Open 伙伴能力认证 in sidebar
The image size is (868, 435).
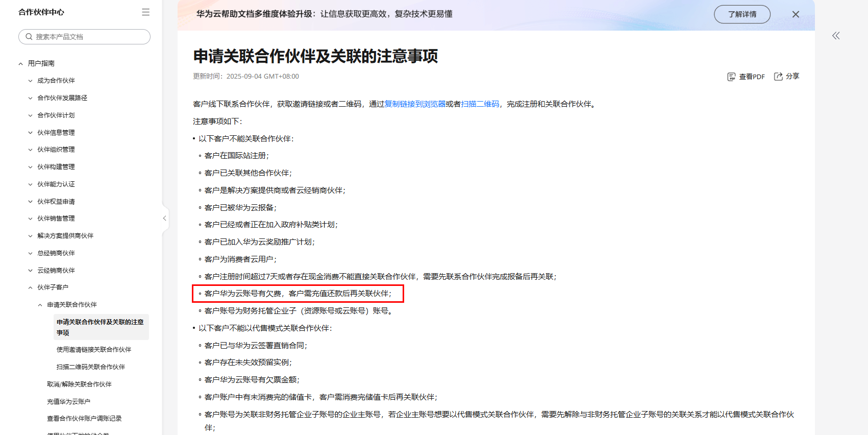(56, 184)
